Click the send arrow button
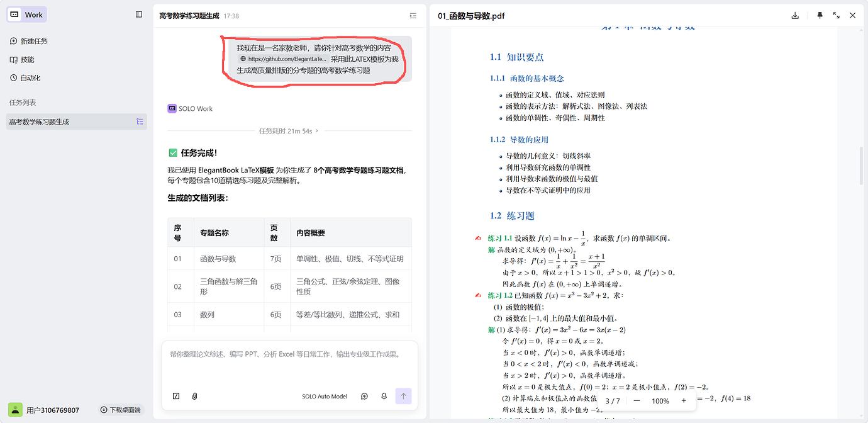The width and height of the screenshot is (868, 423). pyautogui.click(x=403, y=396)
